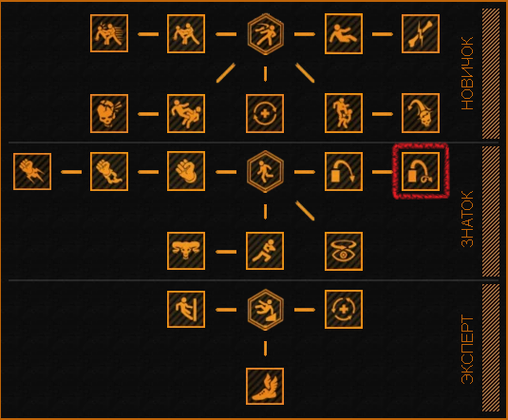This screenshot has width=508, height=420.
Task: Select the fist with lightning skill icon
Action: click(32, 171)
